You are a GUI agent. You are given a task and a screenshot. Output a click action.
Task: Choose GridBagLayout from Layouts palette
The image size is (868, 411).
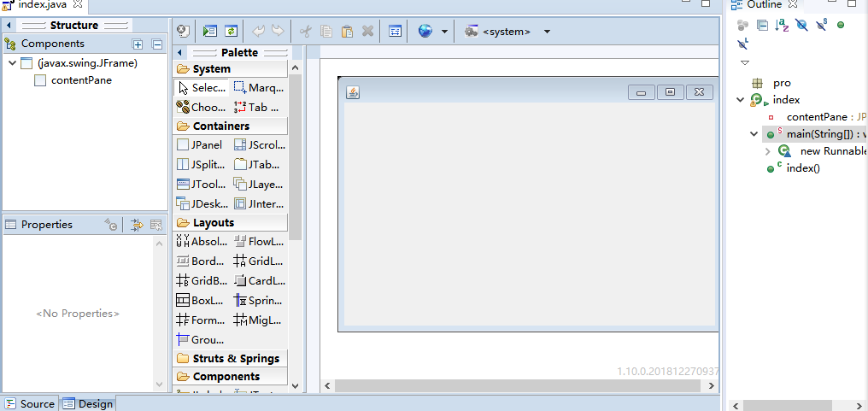click(202, 280)
